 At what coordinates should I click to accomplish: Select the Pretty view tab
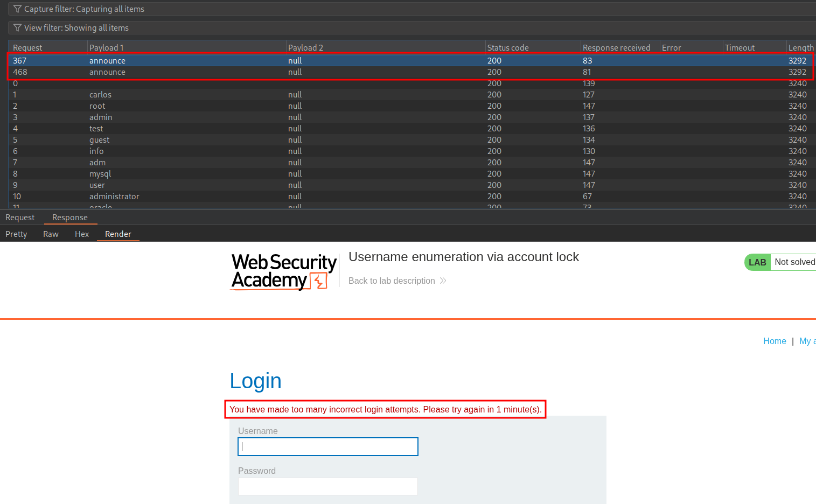[x=16, y=234]
